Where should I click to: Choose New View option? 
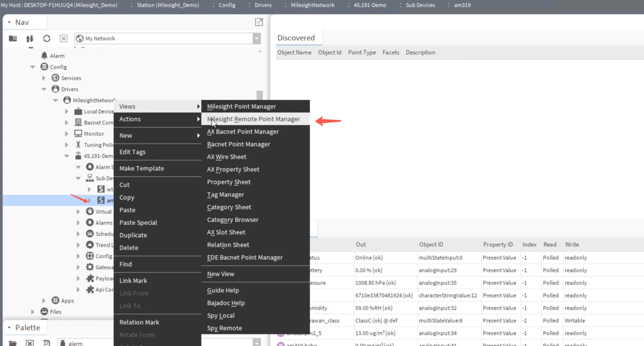click(x=220, y=274)
